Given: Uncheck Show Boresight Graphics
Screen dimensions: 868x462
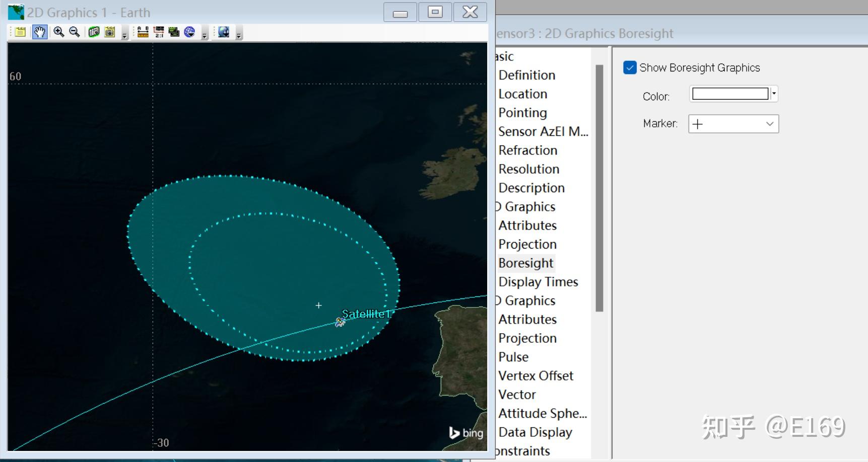Looking at the screenshot, I should click(x=630, y=67).
